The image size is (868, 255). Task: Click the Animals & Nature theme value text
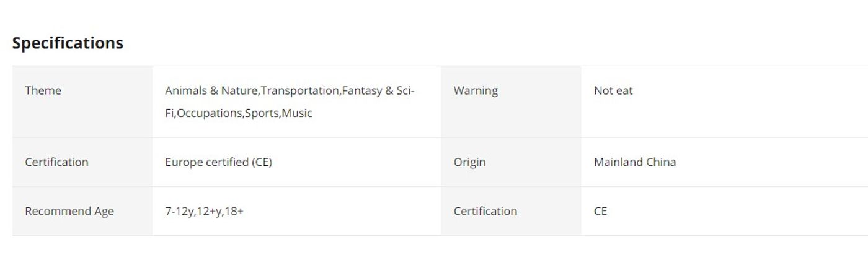pyautogui.click(x=211, y=90)
